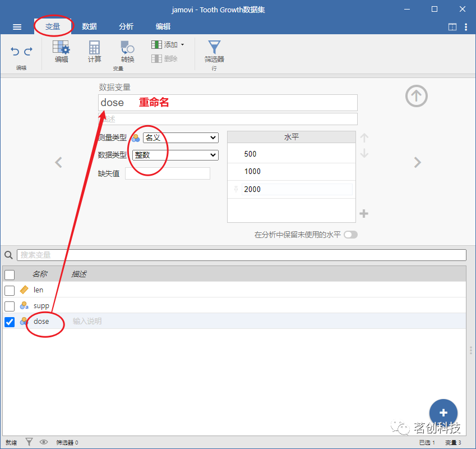Viewport: 476px width, 449px height.
Task: Click the 搜索变量 search box
Action: 242,255
